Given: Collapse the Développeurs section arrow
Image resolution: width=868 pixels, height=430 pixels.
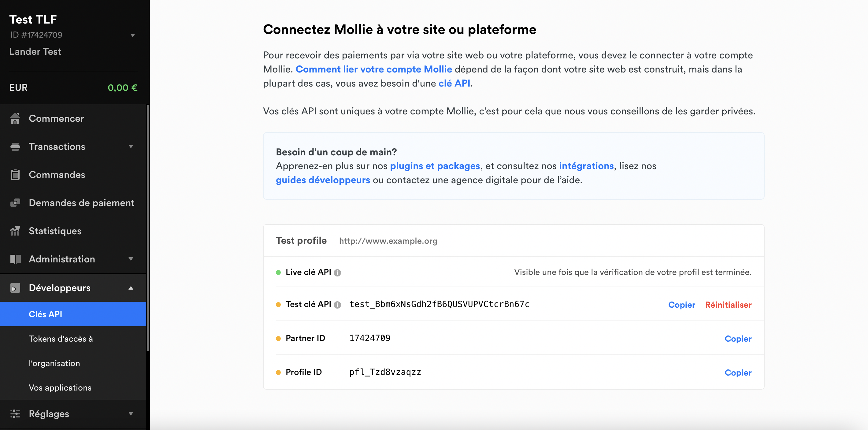Looking at the screenshot, I should 131,288.
